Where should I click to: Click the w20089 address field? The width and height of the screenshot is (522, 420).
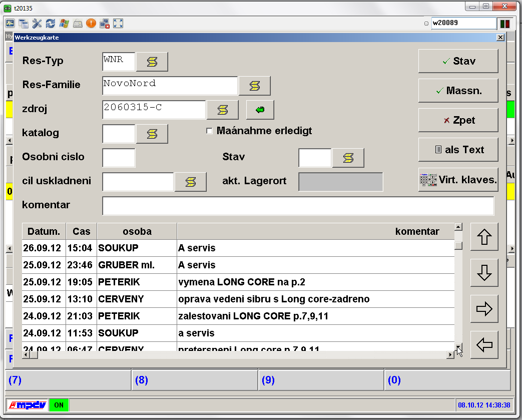(463, 24)
